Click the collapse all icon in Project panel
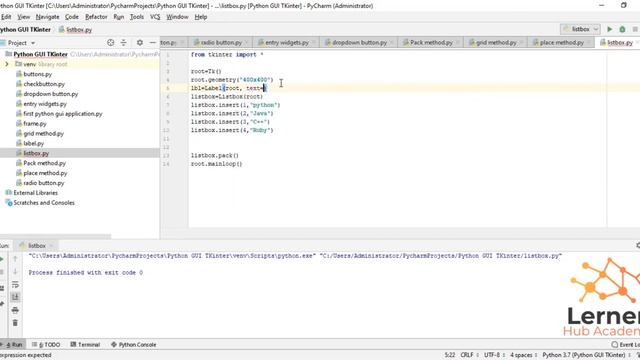Screen dimensions: 640x360 [x=123, y=42]
